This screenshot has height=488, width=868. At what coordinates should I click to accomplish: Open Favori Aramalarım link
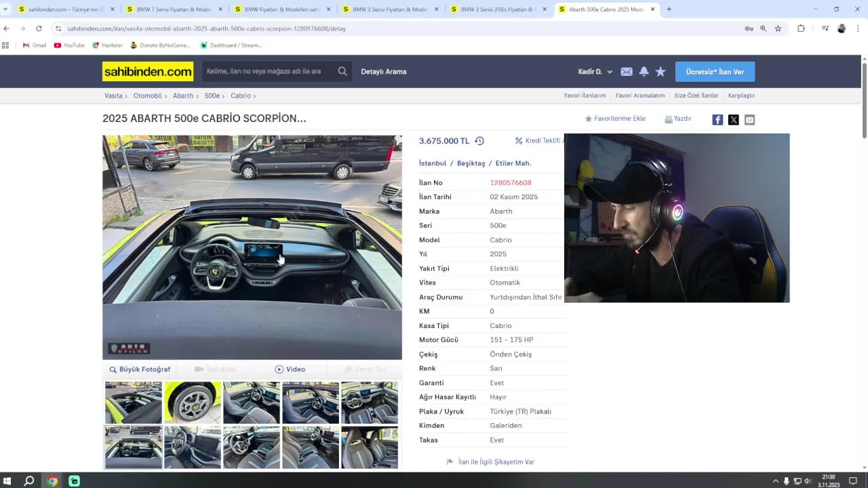coord(640,96)
